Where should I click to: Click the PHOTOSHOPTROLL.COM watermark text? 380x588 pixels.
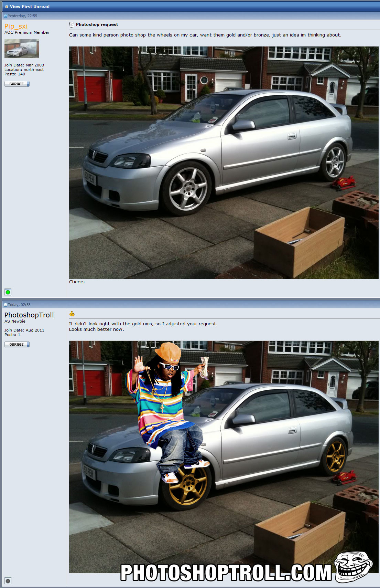[x=226, y=573]
